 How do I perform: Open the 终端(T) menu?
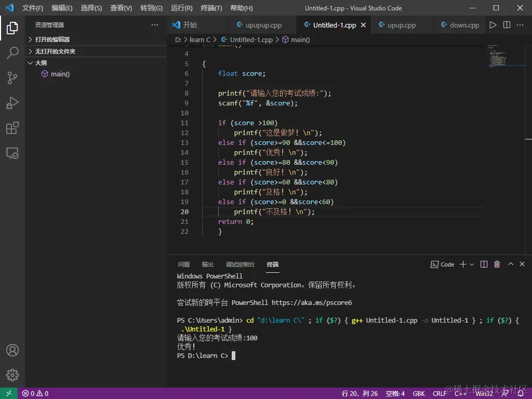point(211,8)
